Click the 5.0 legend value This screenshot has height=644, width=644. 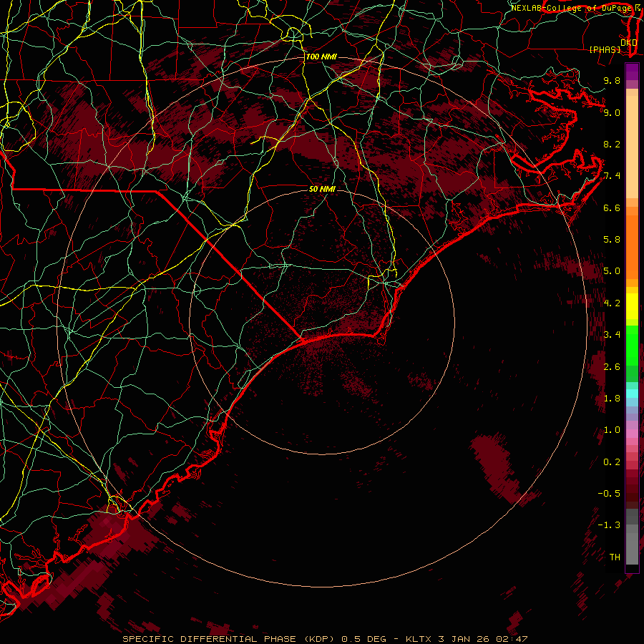coord(612,271)
